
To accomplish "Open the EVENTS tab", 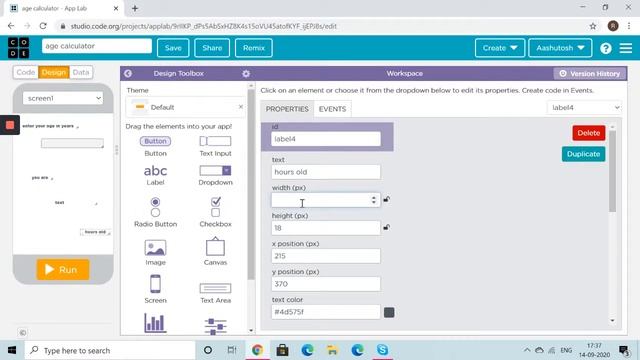I will coord(332,109).
